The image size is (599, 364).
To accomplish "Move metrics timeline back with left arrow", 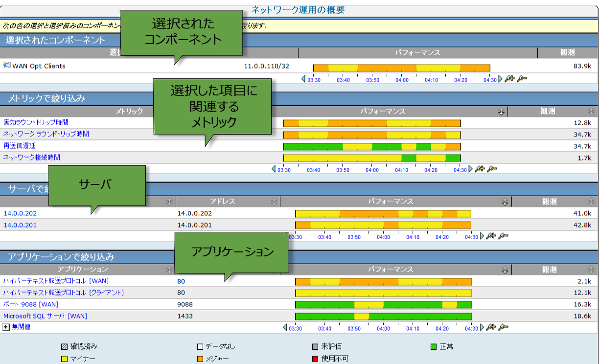I will (x=274, y=169).
